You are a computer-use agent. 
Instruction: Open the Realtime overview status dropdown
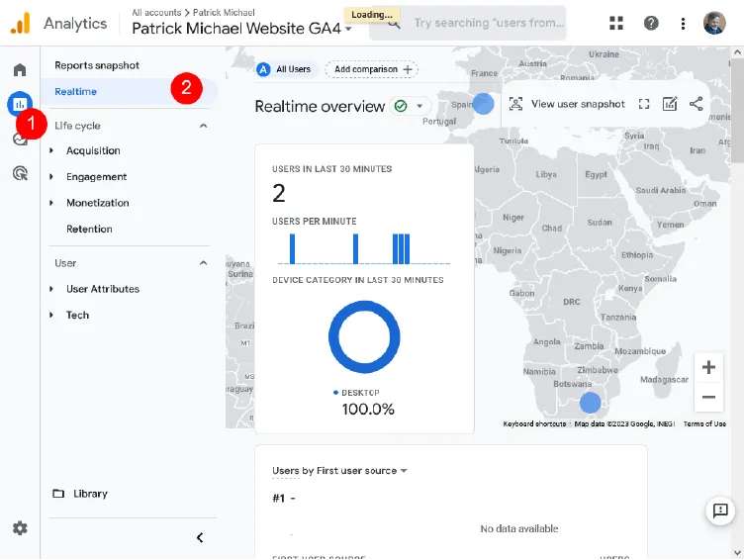[x=419, y=106]
